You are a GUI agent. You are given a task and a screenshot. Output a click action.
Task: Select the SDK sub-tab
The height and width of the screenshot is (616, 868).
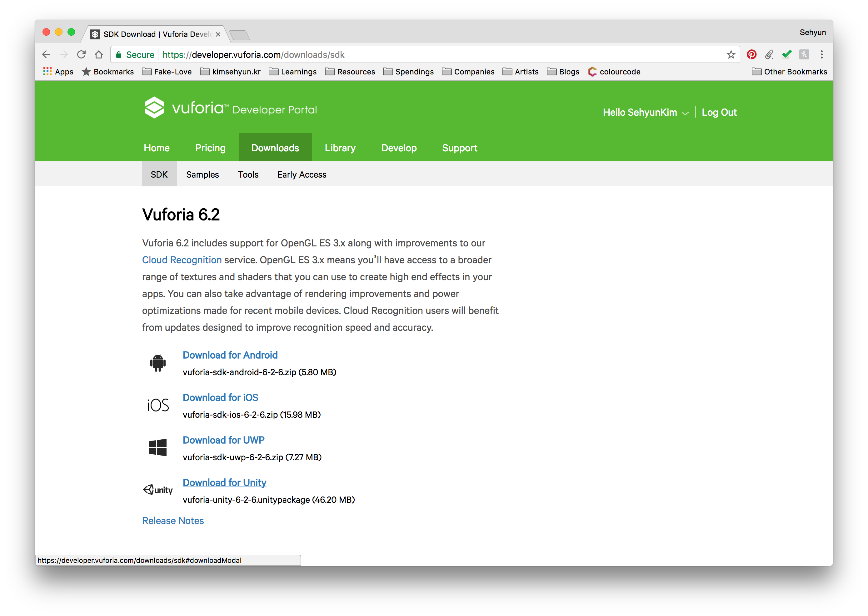tap(159, 174)
